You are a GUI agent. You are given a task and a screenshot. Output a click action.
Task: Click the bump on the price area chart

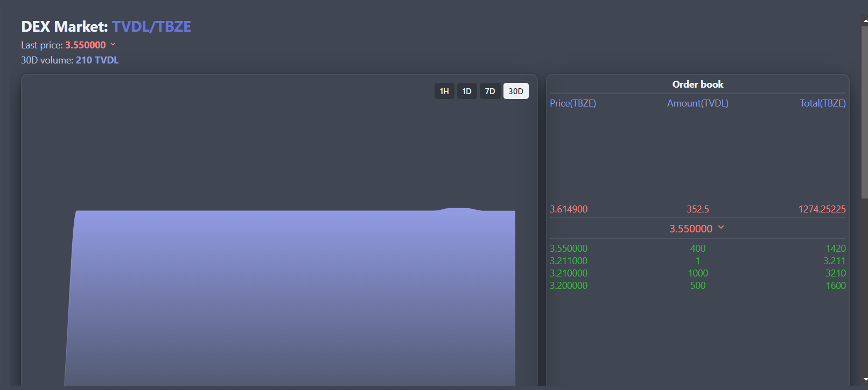pos(458,209)
